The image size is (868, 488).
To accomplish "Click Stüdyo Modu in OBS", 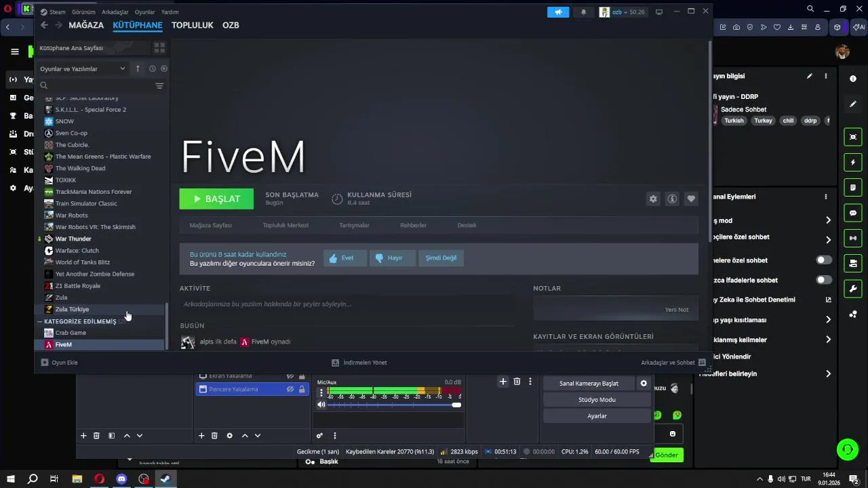I will (597, 400).
